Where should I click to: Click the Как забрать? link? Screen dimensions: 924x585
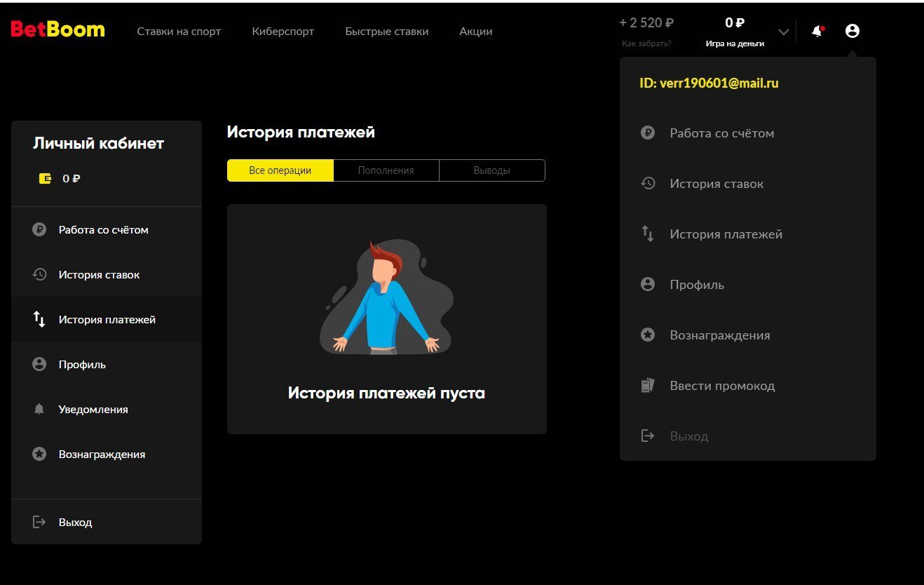[x=646, y=43]
